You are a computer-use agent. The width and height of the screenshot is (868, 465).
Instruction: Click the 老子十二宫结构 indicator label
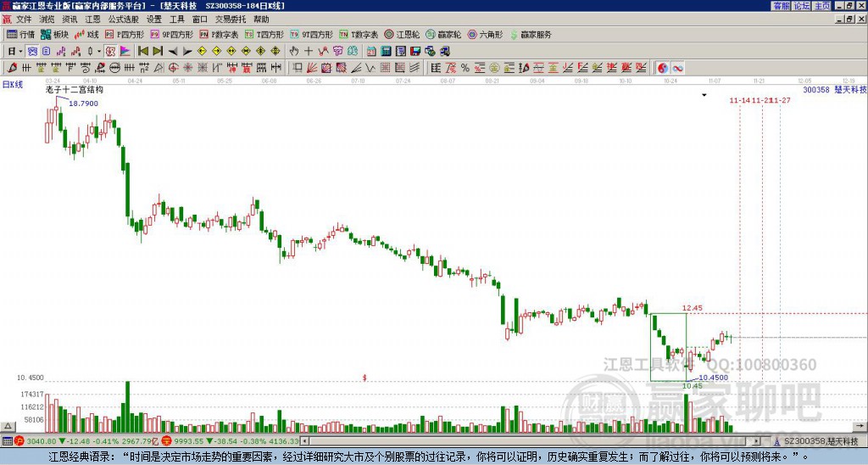[75, 90]
